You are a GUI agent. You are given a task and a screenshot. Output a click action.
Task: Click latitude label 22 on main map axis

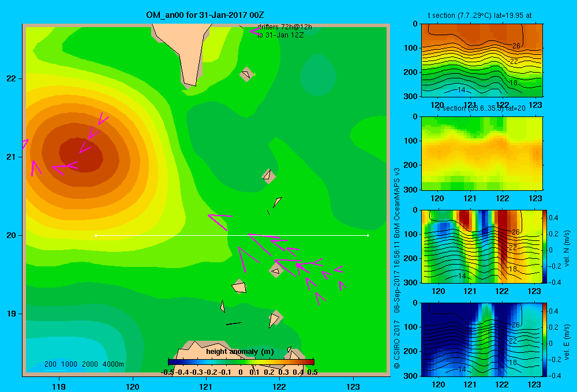click(x=11, y=78)
